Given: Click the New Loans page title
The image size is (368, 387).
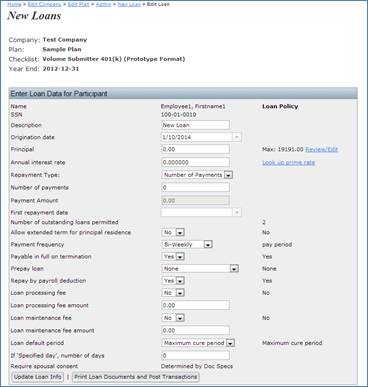Looking at the screenshot, I should tap(34, 16).
